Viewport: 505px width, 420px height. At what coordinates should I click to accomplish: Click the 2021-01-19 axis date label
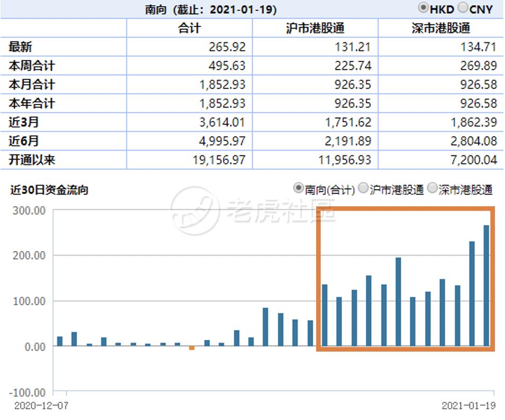[468, 406]
